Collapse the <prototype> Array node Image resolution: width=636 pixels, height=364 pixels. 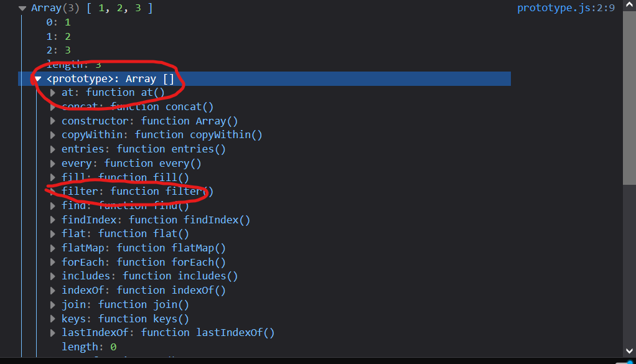[x=38, y=79]
